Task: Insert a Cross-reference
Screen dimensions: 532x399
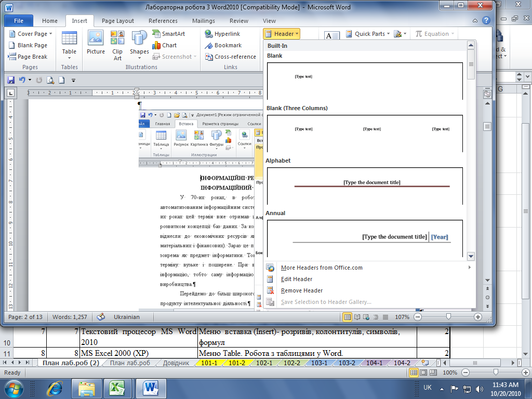Action: click(230, 57)
